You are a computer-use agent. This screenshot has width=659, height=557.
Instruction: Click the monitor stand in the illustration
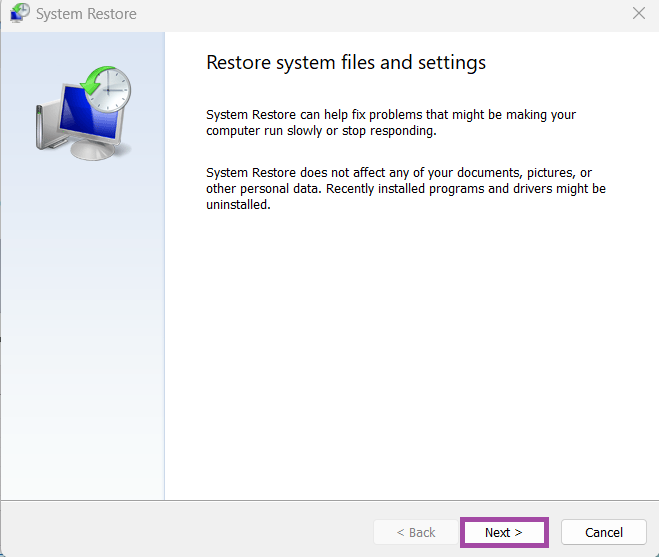[93, 152]
